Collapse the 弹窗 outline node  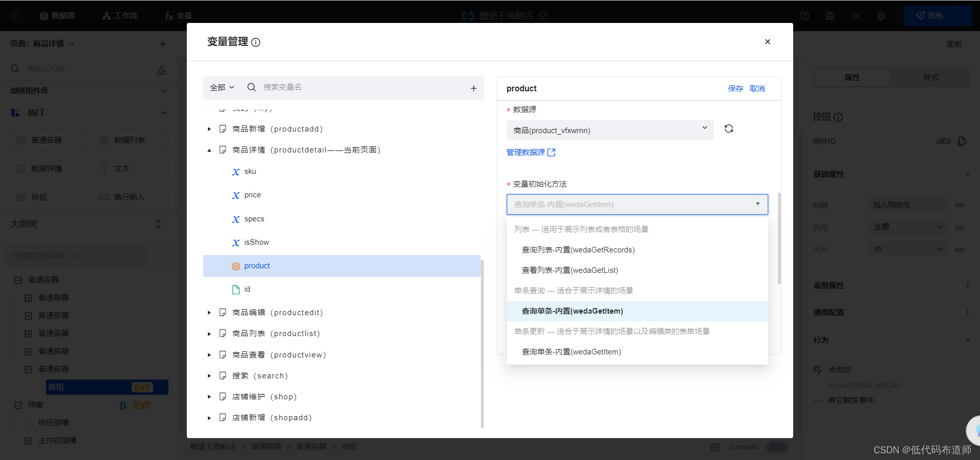[18, 405]
